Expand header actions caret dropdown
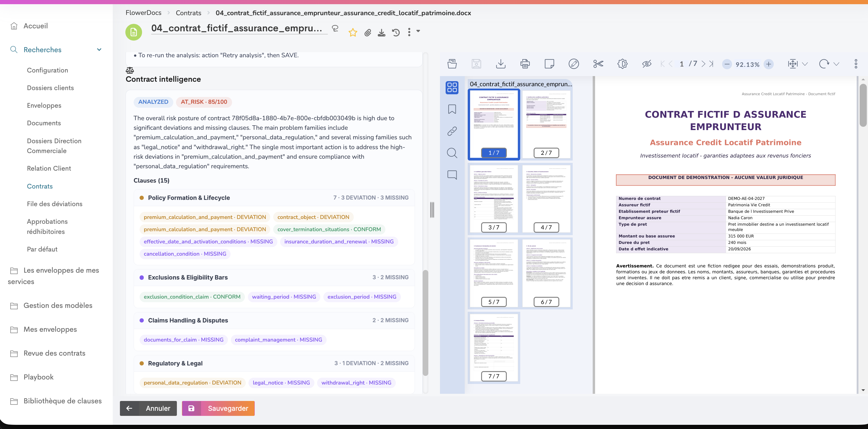Viewport: 868px width, 429px height. click(x=418, y=31)
